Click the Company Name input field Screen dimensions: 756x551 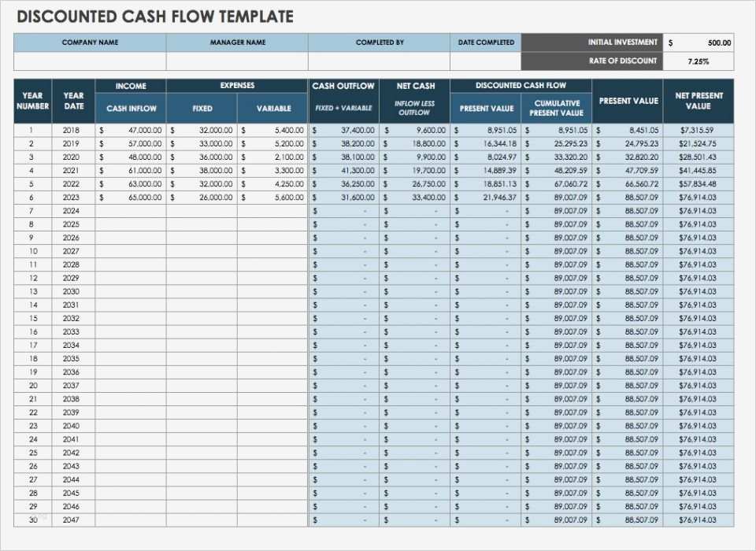tap(90, 60)
